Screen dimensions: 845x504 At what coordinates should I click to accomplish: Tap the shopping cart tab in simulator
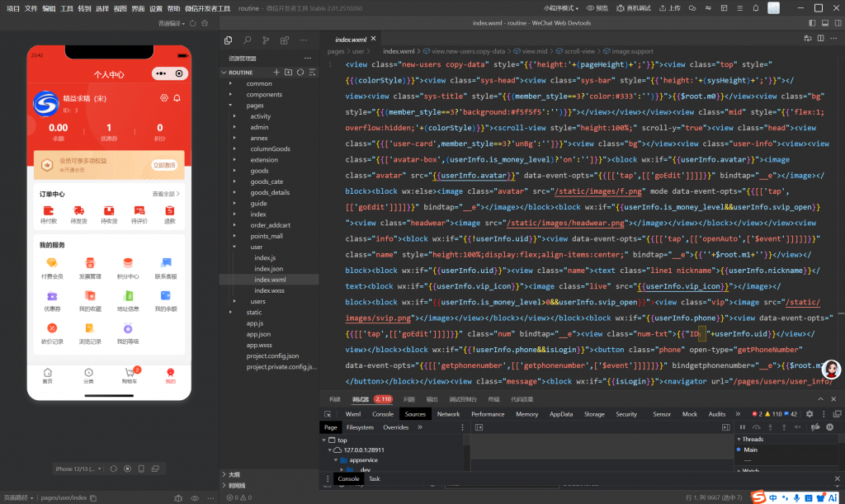click(x=130, y=375)
